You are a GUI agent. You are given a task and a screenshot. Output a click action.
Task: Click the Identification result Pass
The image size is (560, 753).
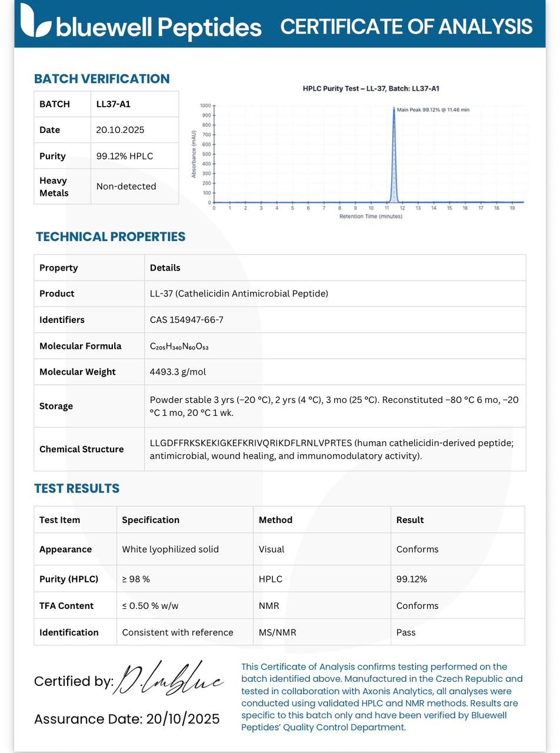pyautogui.click(x=406, y=632)
